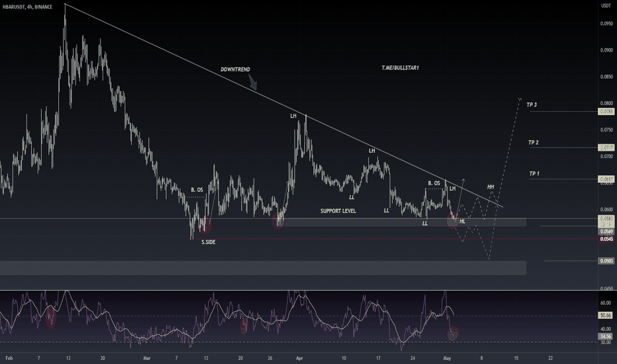Click the HBARUSDT, 4h, BINANCE symbol title
Image resolution: width=617 pixels, height=364 pixels.
click(x=27, y=7)
